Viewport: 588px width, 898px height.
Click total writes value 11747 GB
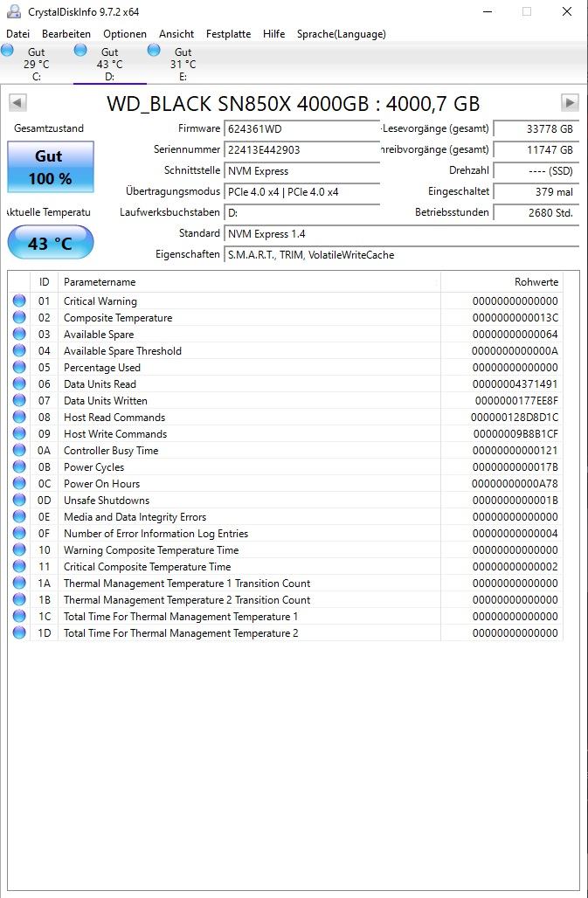point(536,150)
